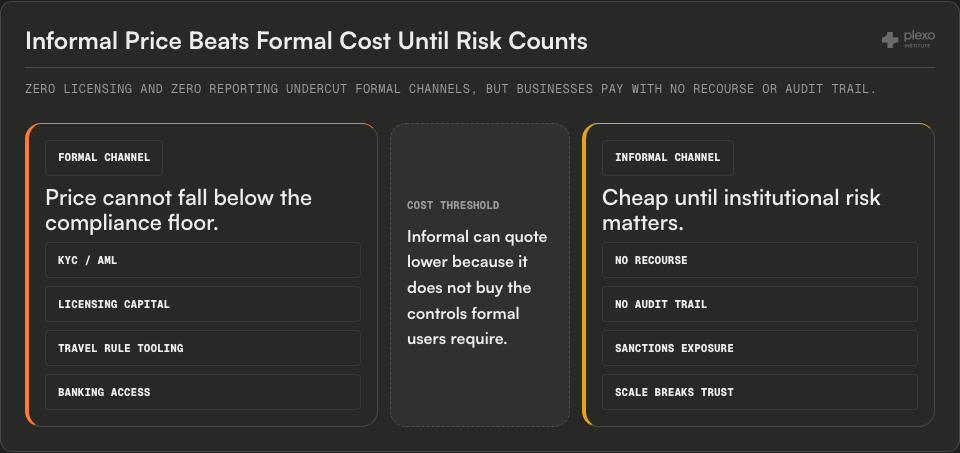Select heading 'Cheap until institutional risk matters.'

[x=741, y=210]
